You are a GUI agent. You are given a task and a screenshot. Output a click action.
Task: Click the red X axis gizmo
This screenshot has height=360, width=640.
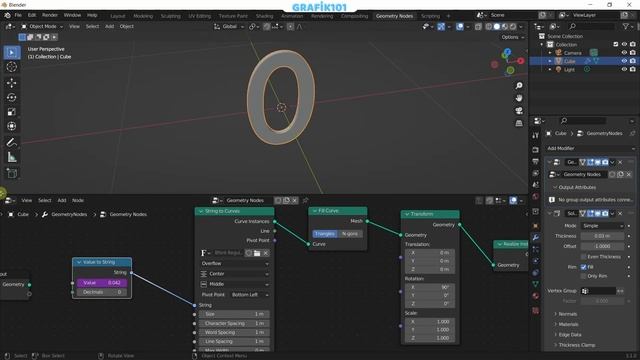tap(520, 61)
